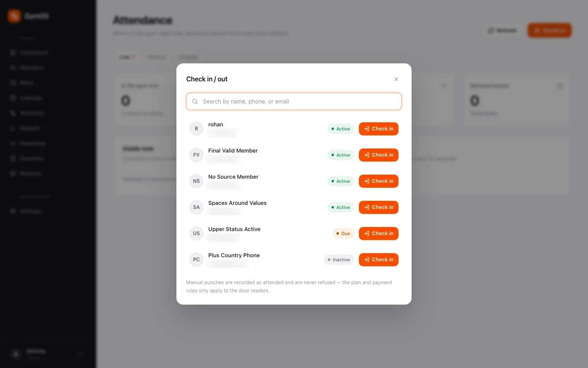Click the Inactive status badge
This screenshot has height=368, width=588.
coord(339,260)
